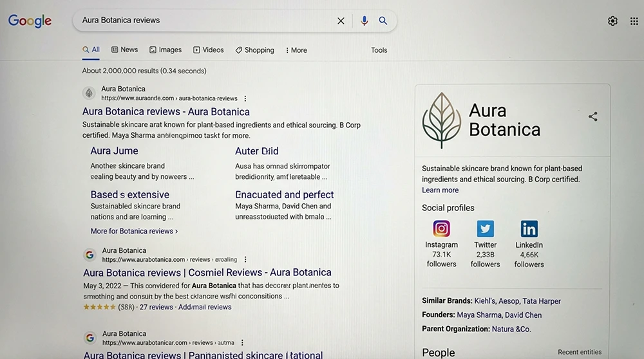
Task: Open Natura &Co. parent organization link
Action: [511, 329]
